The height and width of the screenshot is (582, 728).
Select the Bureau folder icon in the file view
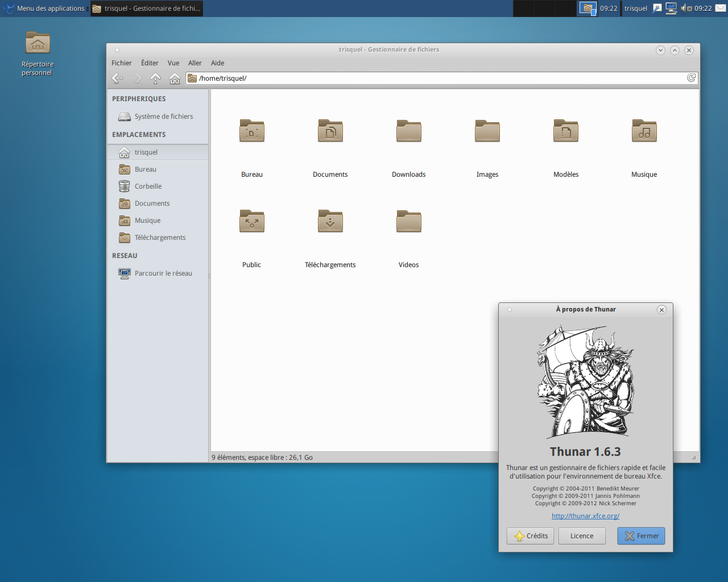coord(251,131)
